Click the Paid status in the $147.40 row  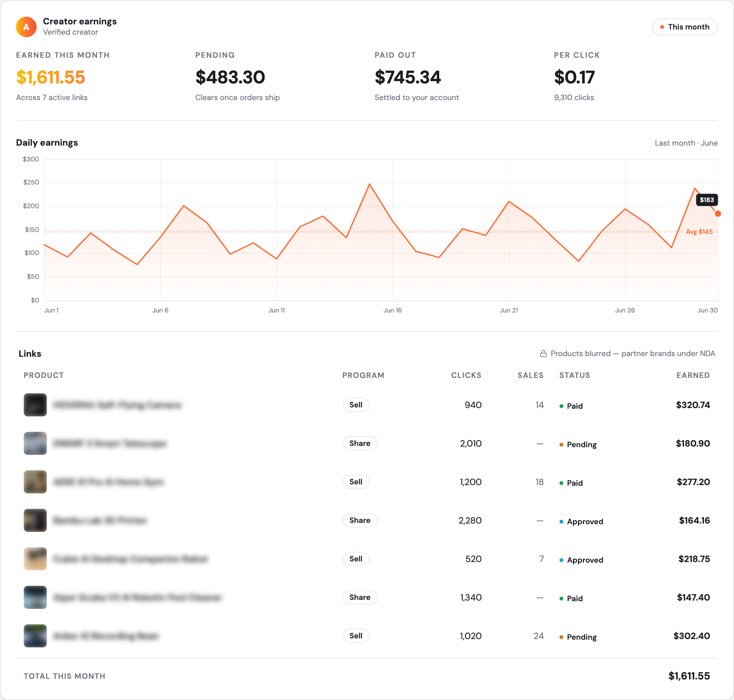pos(571,598)
